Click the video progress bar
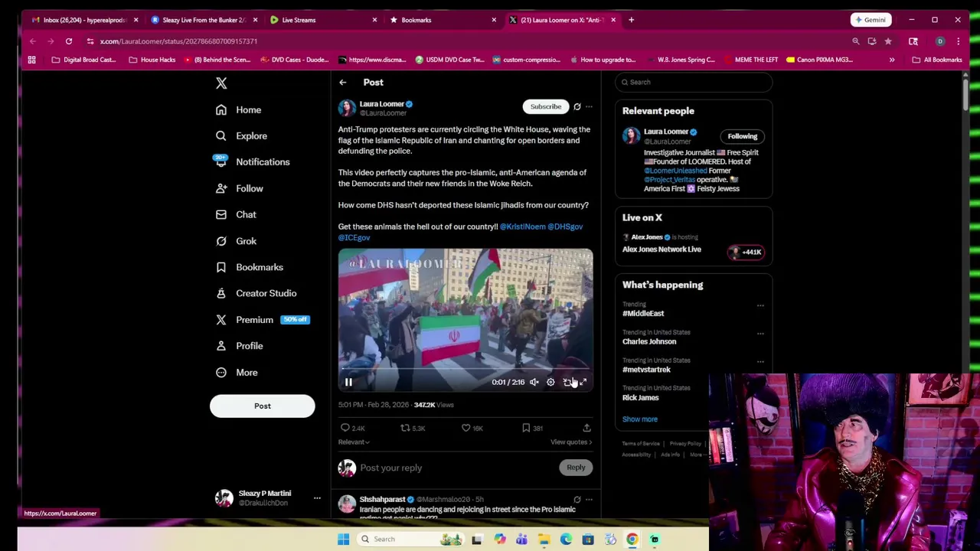The image size is (980, 551). 465,369
